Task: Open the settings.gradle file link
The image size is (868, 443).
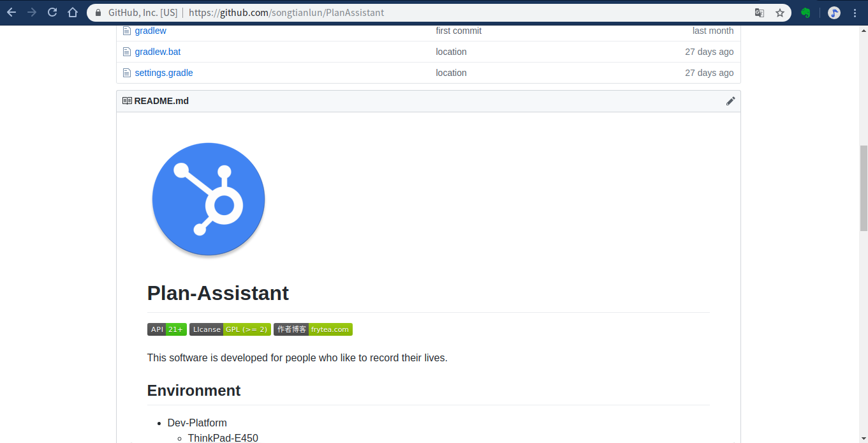Action: (164, 73)
